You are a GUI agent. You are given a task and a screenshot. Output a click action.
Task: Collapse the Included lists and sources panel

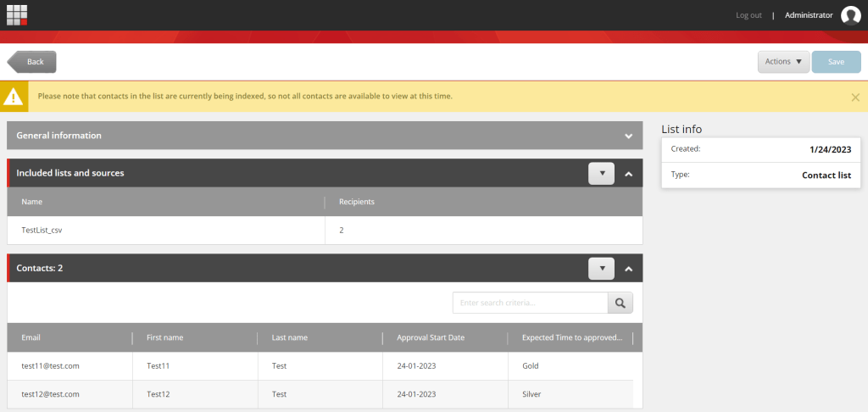[x=628, y=174]
